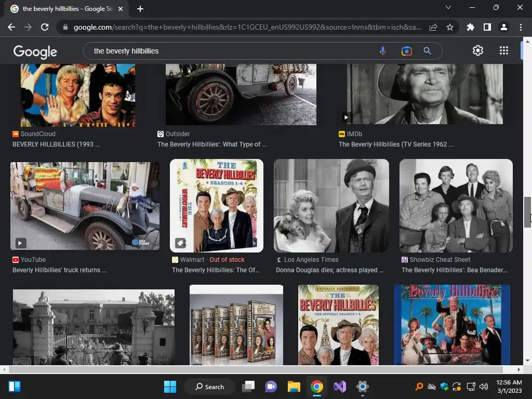Open Showbiz Cheat Sheet cast photo
This screenshot has height=399, width=532.
click(456, 206)
